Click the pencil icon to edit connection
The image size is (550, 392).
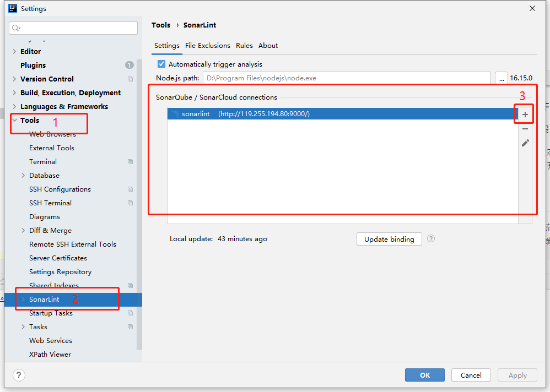coord(525,143)
